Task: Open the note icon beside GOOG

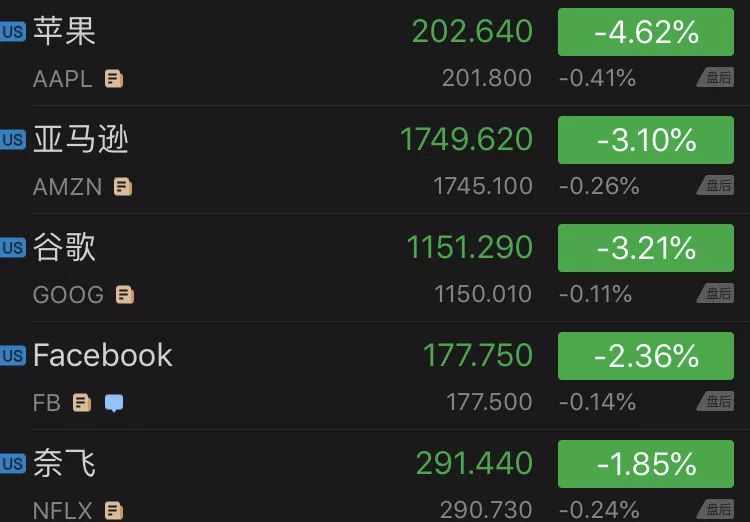Action: coord(125,295)
